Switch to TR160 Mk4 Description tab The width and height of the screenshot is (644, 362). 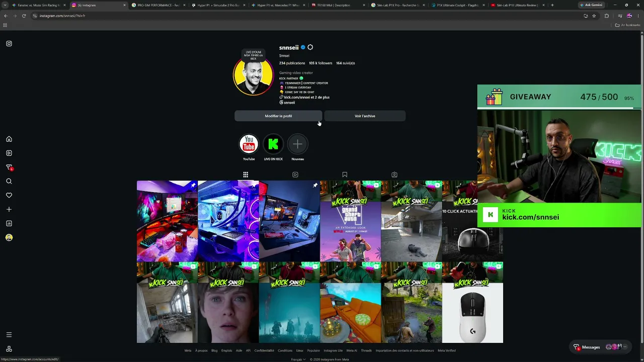[x=337, y=5]
